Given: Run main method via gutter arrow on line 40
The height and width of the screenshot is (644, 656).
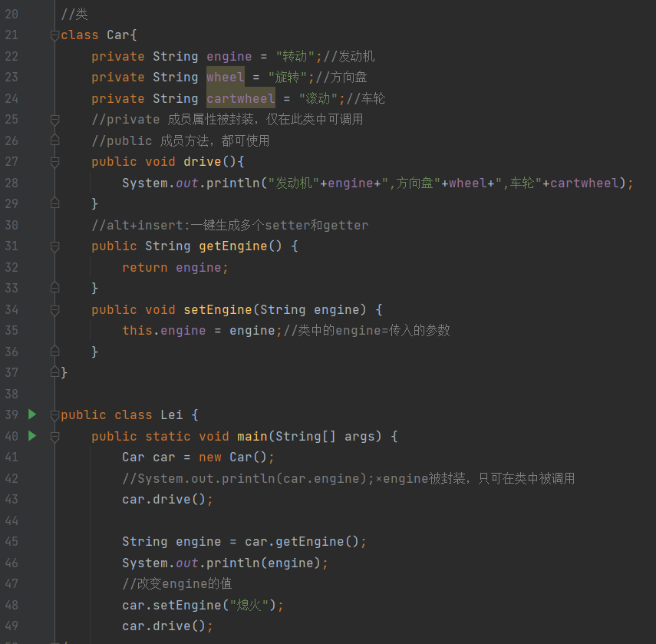Looking at the screenshot, I should (32, 436).
